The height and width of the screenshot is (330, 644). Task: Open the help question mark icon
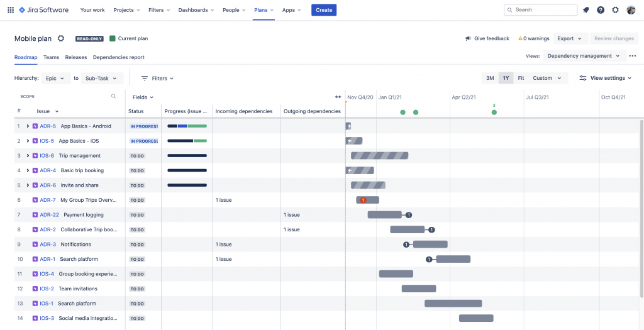601,10
